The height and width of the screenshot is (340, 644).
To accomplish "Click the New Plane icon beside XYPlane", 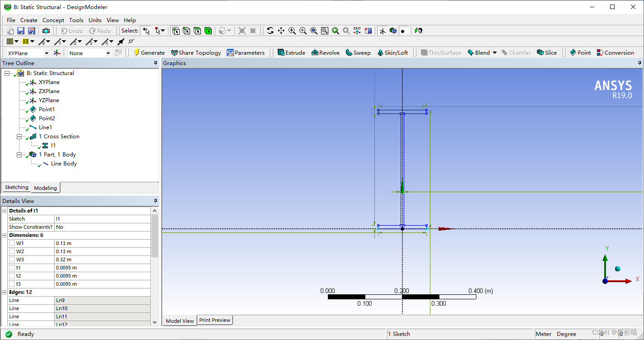I will click(56, 53).
